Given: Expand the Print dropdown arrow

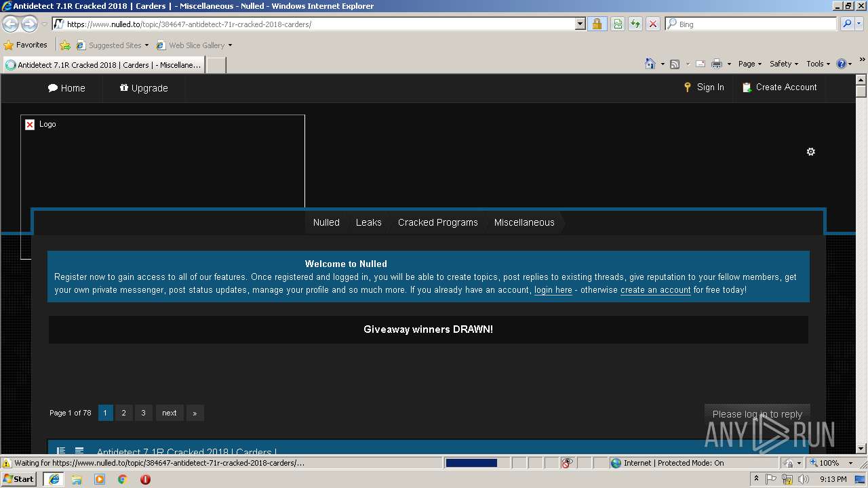Looking at the screenshot, I should click(729, 64).
